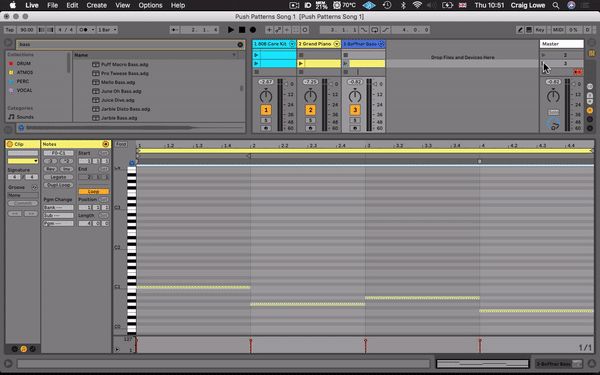The height and width of the screenshot is (375, 600).
Task: Toggle Automation Arm icon
Action: pyautogui.click(x=278, y=29)
